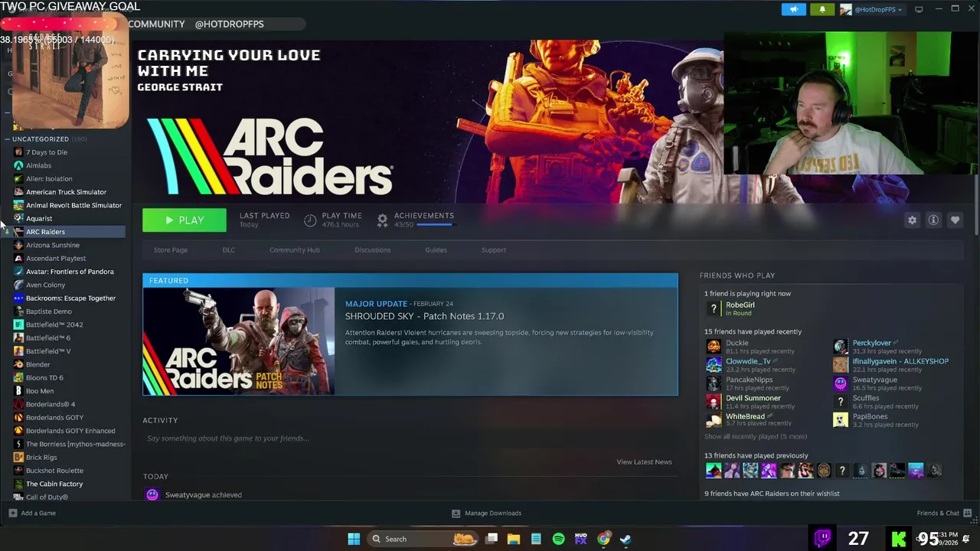Click the View Latest News link
The height and width of the screenshot is (551, 980).
644,462
